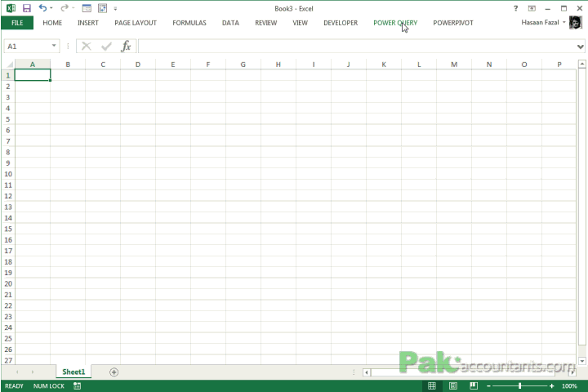Click the READY status text
Image resolution: width=588 pixels, height=392 pixels.
pos(14,386)
